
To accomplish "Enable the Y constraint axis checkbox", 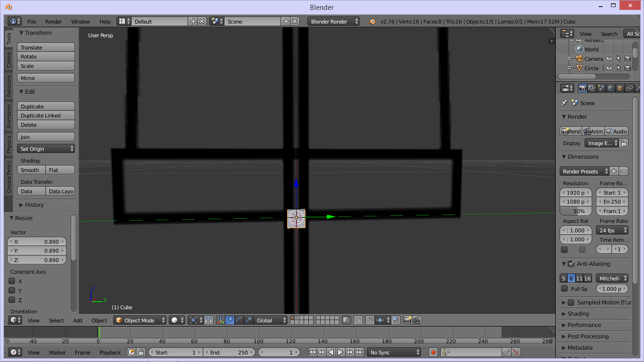I will tap(12, 290).
